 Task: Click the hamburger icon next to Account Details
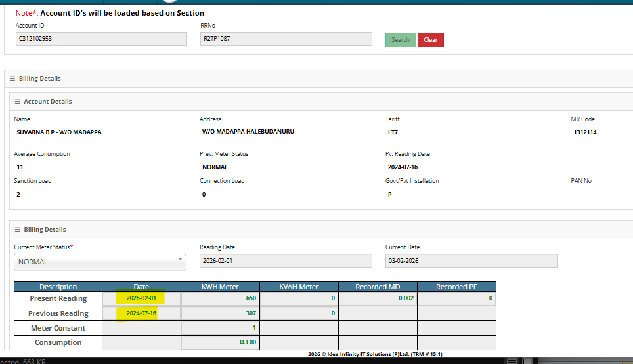click(x=17, y=102)
